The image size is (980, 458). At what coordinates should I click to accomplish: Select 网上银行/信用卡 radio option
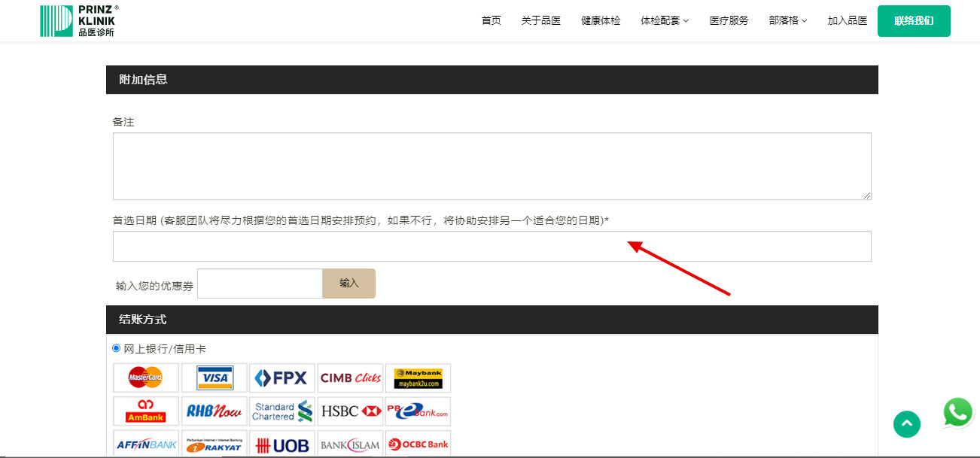(x=116, y=348)
